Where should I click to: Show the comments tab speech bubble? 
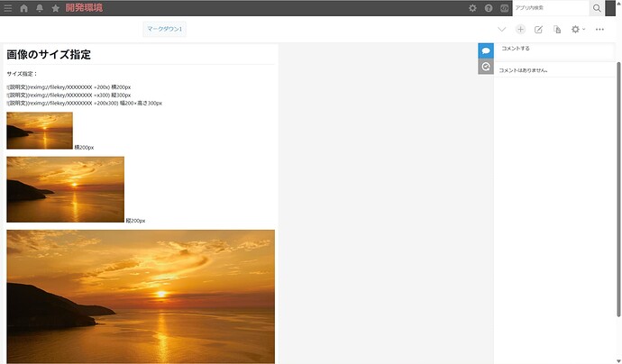486,51
